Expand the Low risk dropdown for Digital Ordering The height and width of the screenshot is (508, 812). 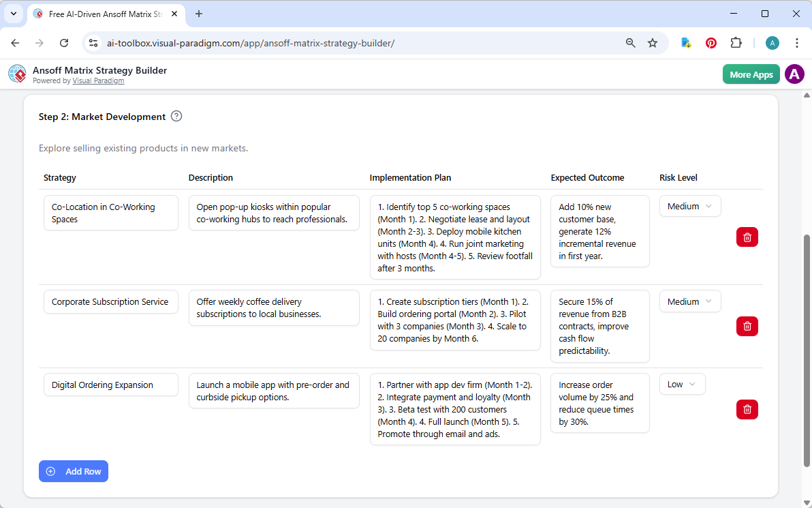682,384
